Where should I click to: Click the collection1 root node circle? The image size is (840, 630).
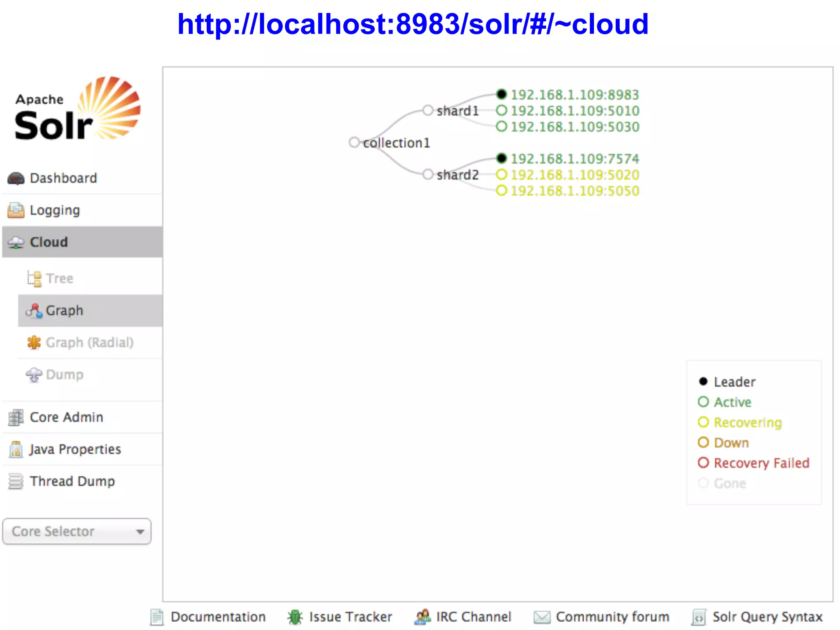point(354,142)
